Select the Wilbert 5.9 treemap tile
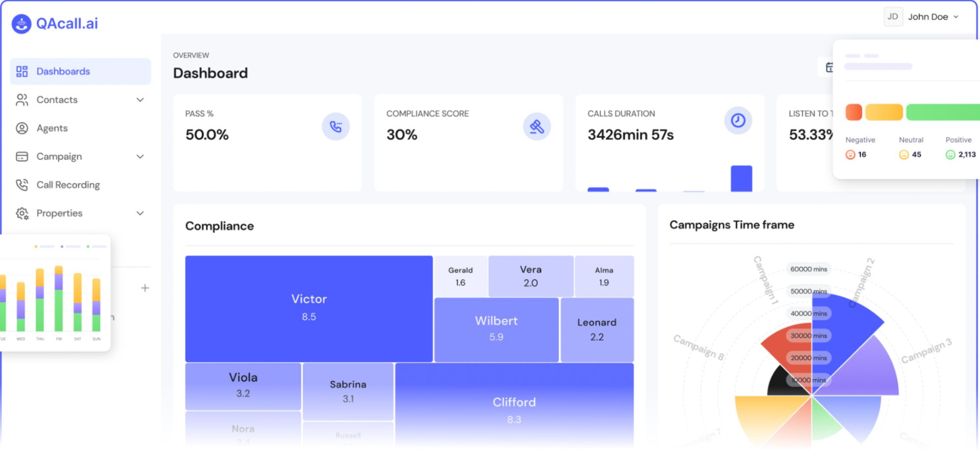The height and width of the screenshot is (450, 980). pyautogui.click(x=497, y=330)
